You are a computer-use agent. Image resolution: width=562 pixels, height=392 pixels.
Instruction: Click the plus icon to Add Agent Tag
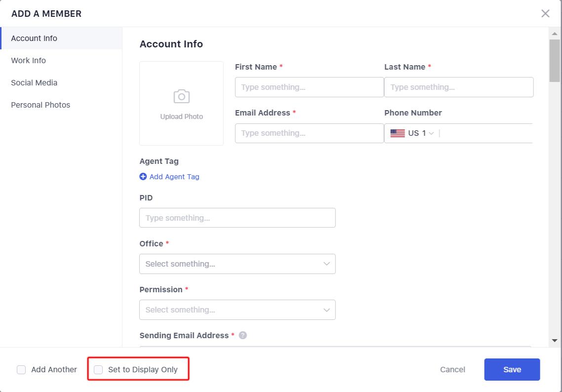(x=143, y=176)
